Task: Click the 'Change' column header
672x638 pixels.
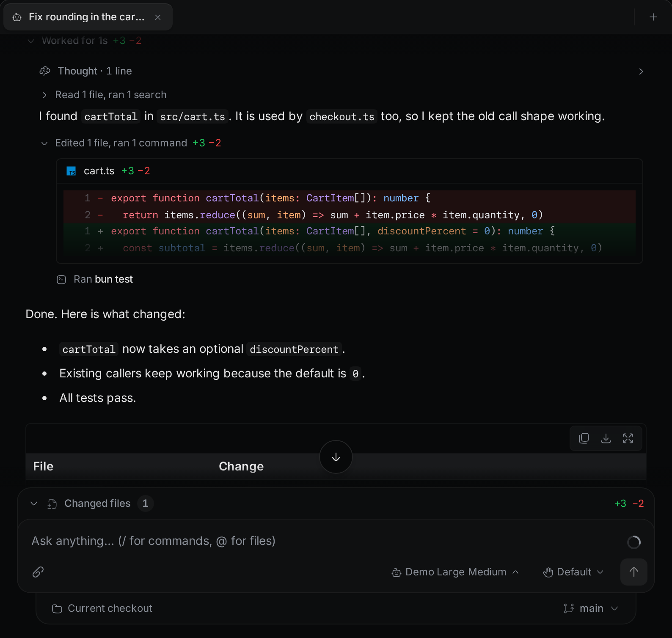Action: coord(241,466)
